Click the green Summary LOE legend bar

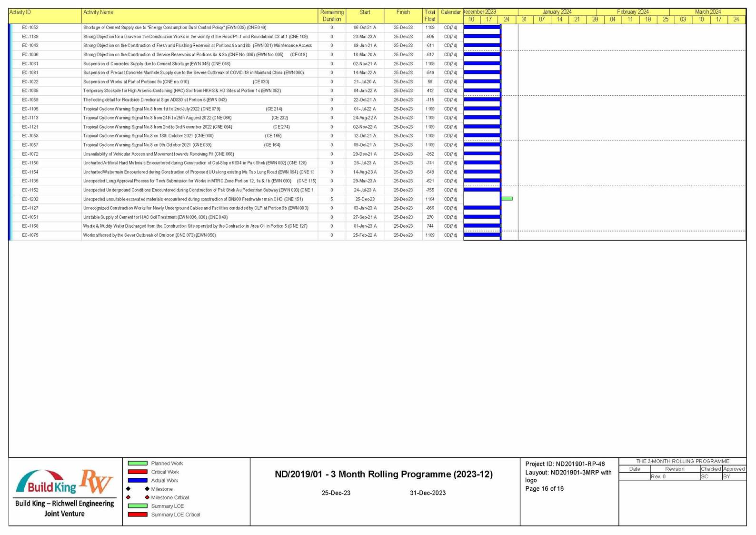point(138,506)
